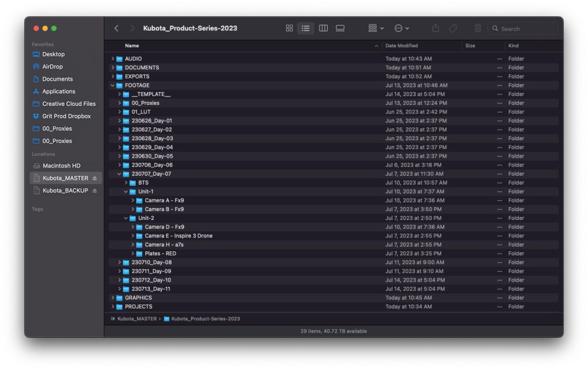Open the action (ellipsis) menu
This screenshot has width=588, height=370.
(402, 28)
